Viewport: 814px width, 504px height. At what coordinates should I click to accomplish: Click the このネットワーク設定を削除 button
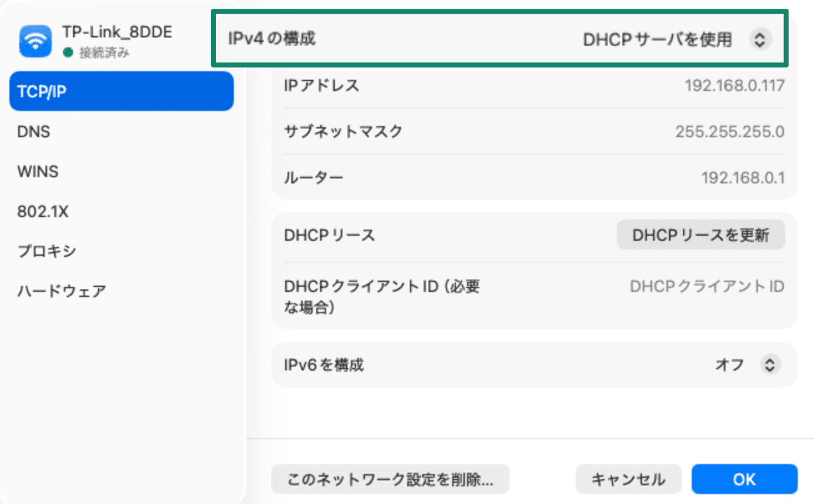click(x=390, y=479)
